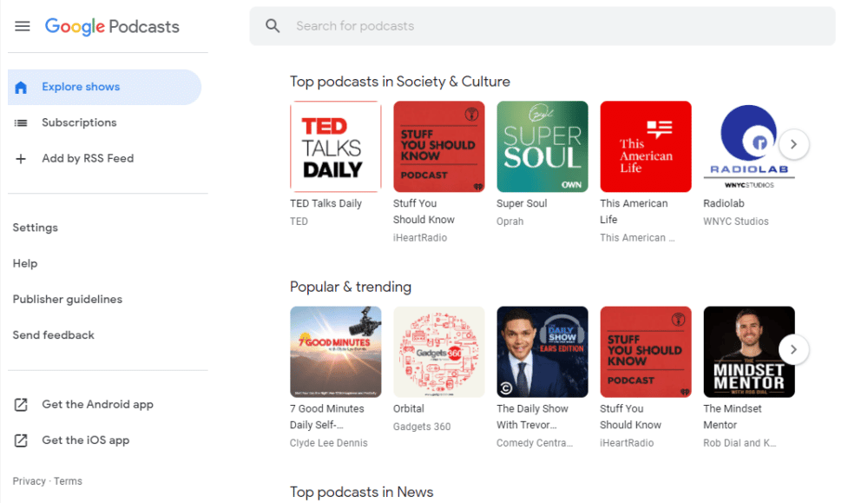
Task: Go to Explore shows
Action: pos(104,87)
